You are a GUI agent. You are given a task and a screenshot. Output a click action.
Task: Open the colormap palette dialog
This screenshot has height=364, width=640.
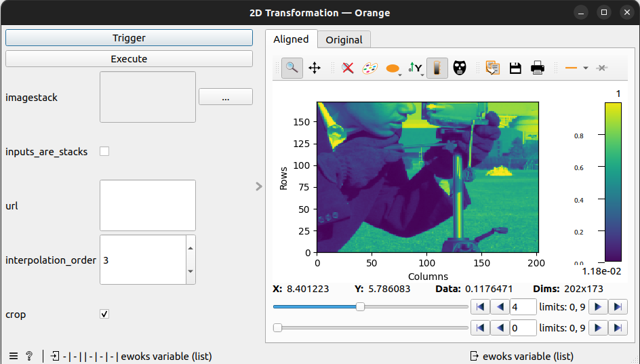coord(369,68)
